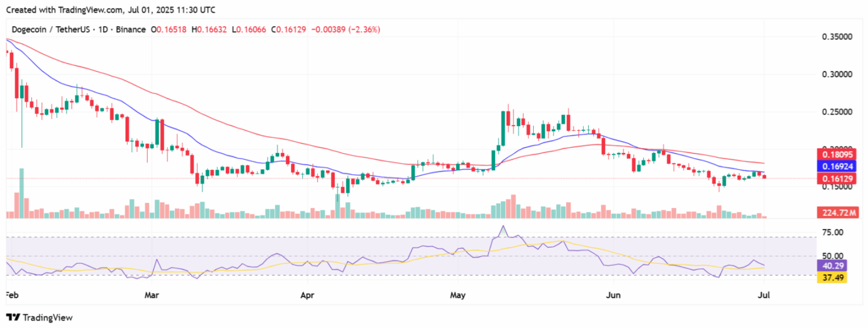Click the 0.35000 price axis label
The height and width of the screenshot is (328, 868).
837,37
